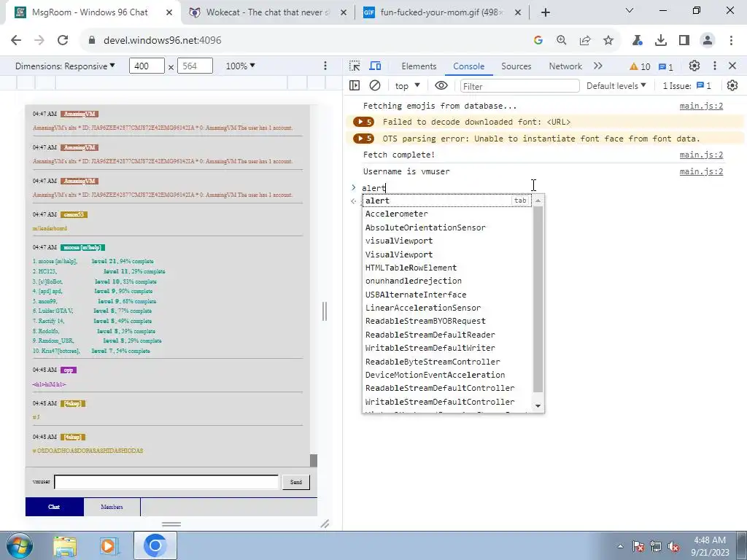Share this page icon
This screenshot has height=560, width=747.
pos(585,41)
